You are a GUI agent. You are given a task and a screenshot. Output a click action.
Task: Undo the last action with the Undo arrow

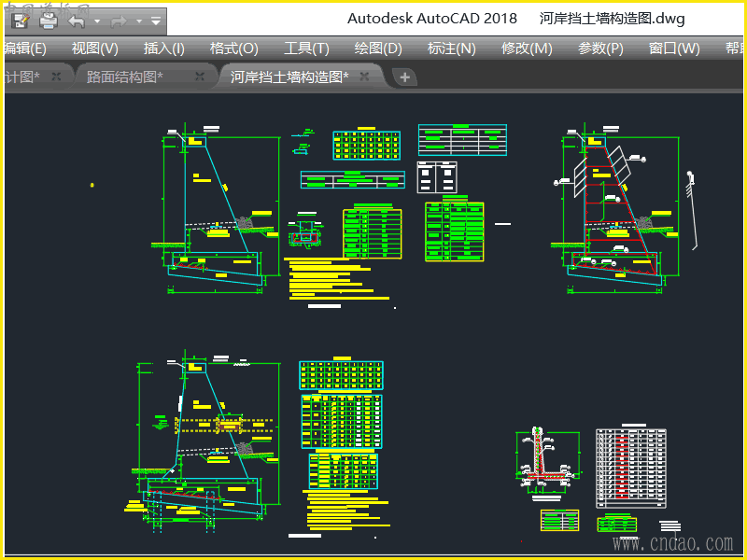click(x=77, y=20)
